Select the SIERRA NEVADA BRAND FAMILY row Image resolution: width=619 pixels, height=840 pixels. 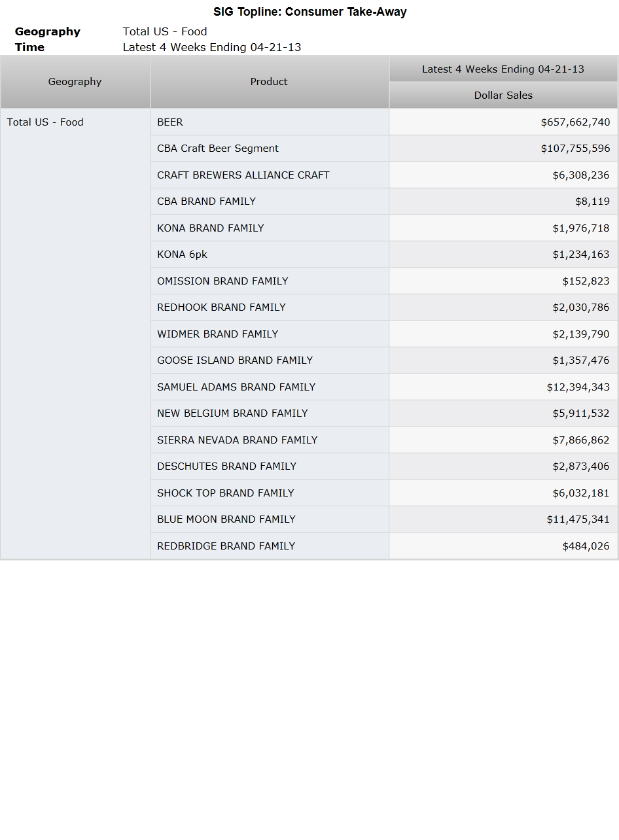click(x=270, y=440)
